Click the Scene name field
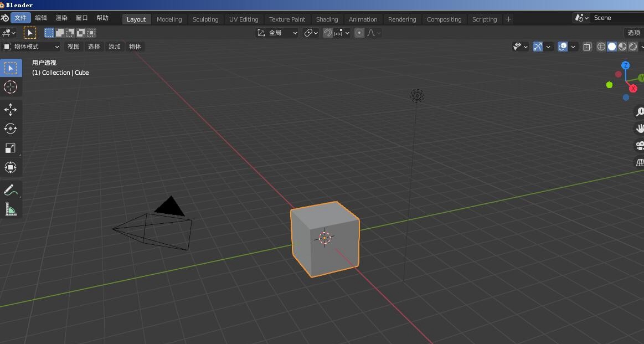This screenshot has height=344, width=644. 617,18
